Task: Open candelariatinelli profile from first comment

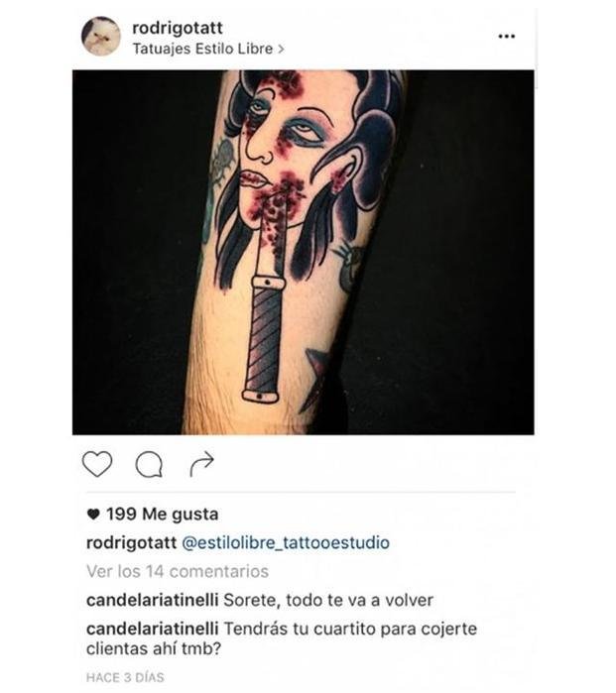Action: click(x=152, y=600)
